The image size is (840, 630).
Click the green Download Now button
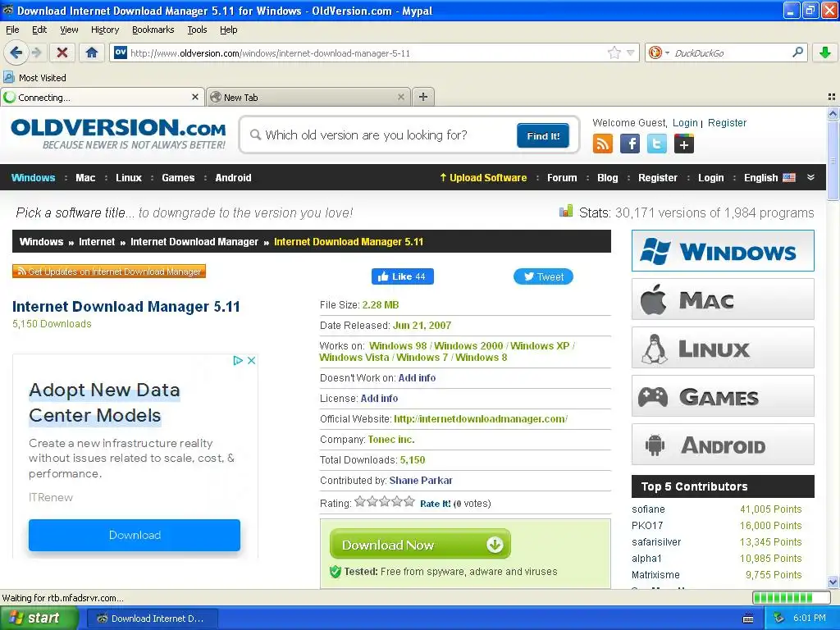click(420, 545)
